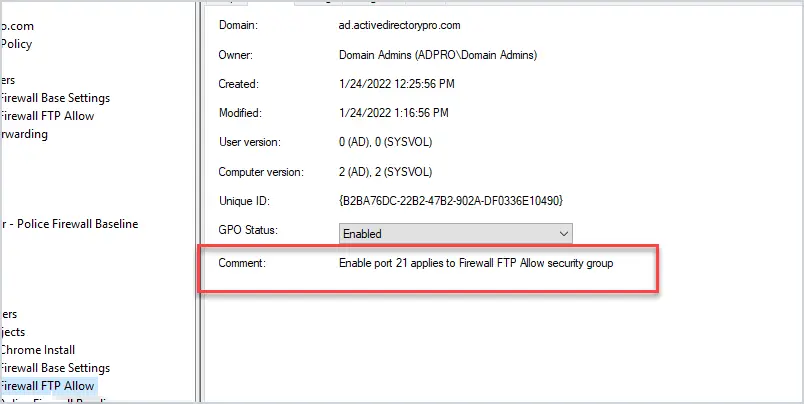Click the Domain Admins owner value
The width and height of the screenshot is (804, 404).
point(438,55)
